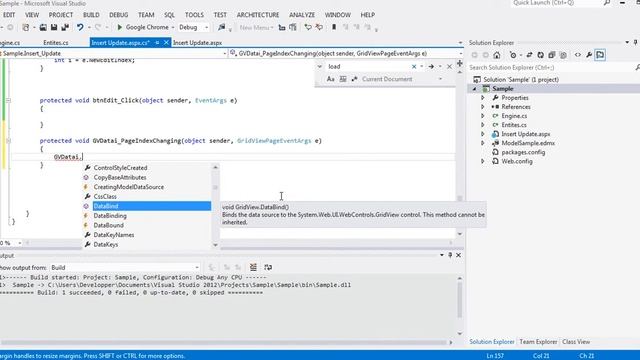640x360 pixels.
Task: Click Sync with Active Document icon
Action: point(529,55)
